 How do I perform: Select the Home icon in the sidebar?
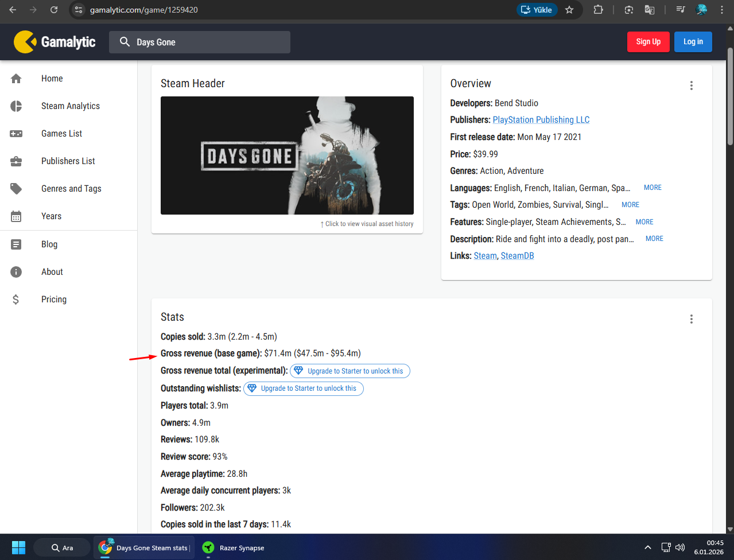tap(16, 78)
